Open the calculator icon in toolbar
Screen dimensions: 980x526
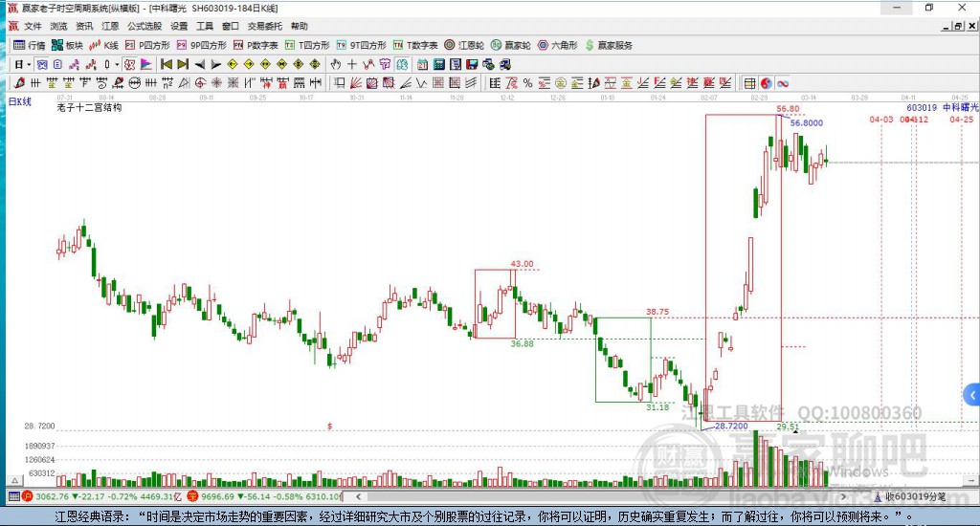point(438,64)
